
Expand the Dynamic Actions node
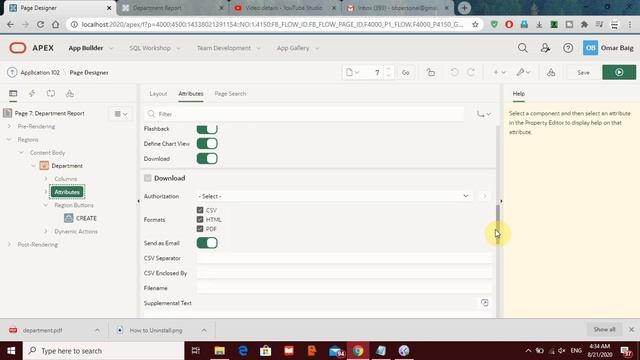pos(46,231)
